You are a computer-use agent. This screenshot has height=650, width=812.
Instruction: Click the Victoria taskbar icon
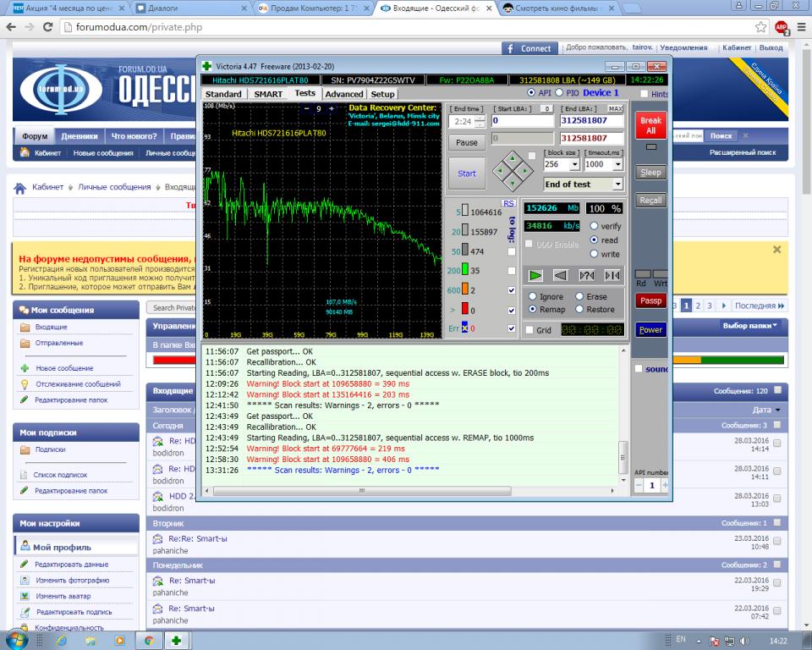pyautogui.click(x=177, y=641)
